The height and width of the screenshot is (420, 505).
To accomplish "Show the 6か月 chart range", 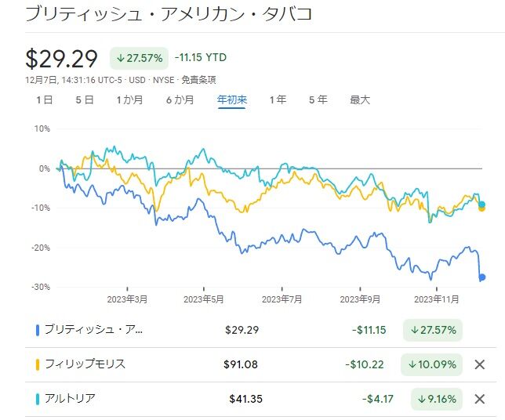I will click(x=180, y=100).
